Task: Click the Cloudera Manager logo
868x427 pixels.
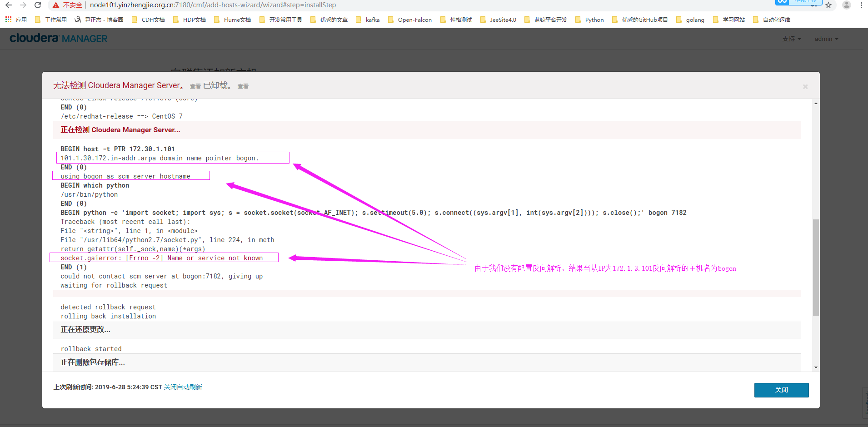Action: [x=59, y=38]
